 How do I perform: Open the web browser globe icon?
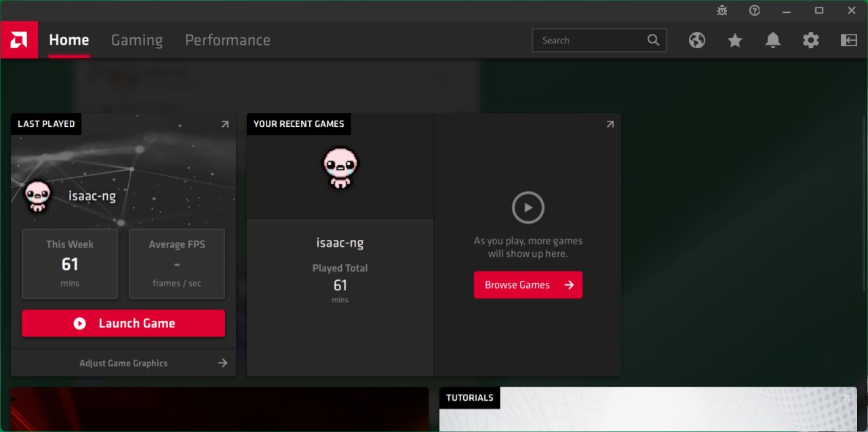click(697, 40)
